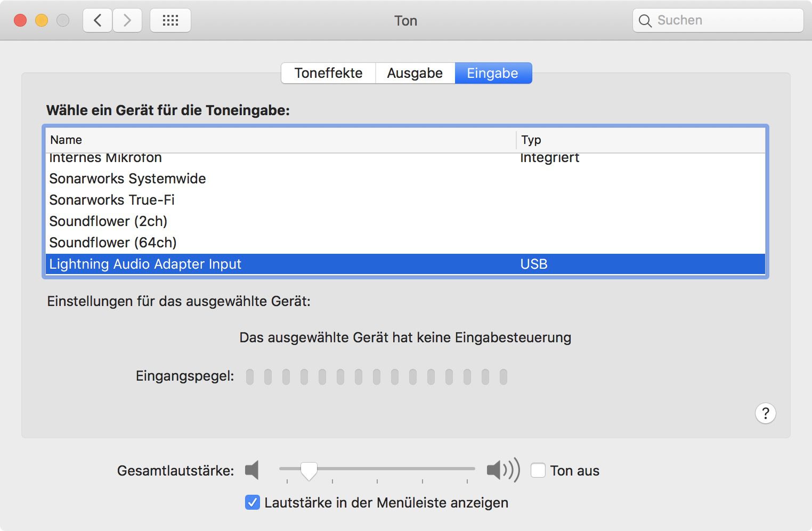Enable the Ton aus checkbox
The width and height of the screenshot is (812, 531).
(538, 470)
